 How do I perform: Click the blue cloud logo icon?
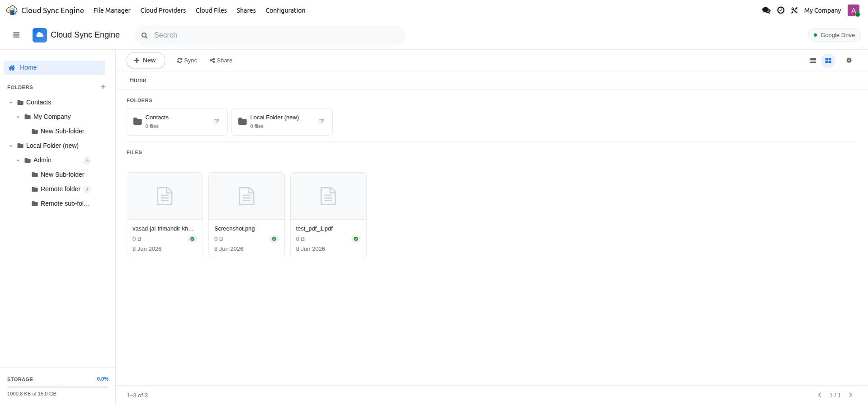pyautogui.click(x=40, y=35)
